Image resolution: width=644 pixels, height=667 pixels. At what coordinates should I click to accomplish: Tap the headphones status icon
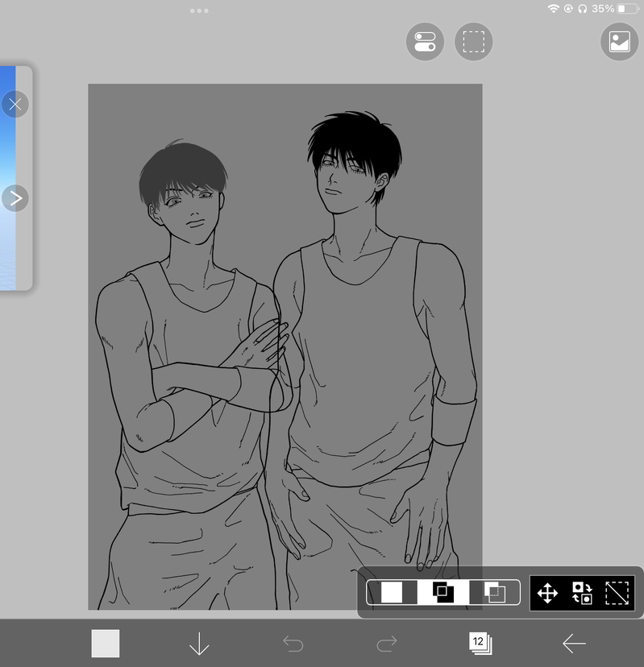point(582,9)
